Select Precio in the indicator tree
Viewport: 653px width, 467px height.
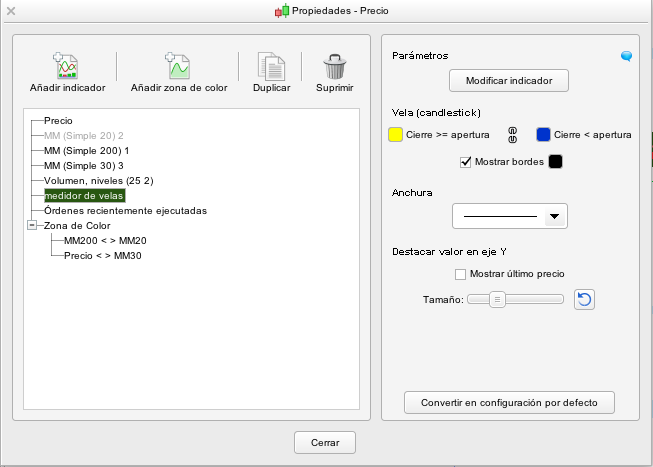58,121
